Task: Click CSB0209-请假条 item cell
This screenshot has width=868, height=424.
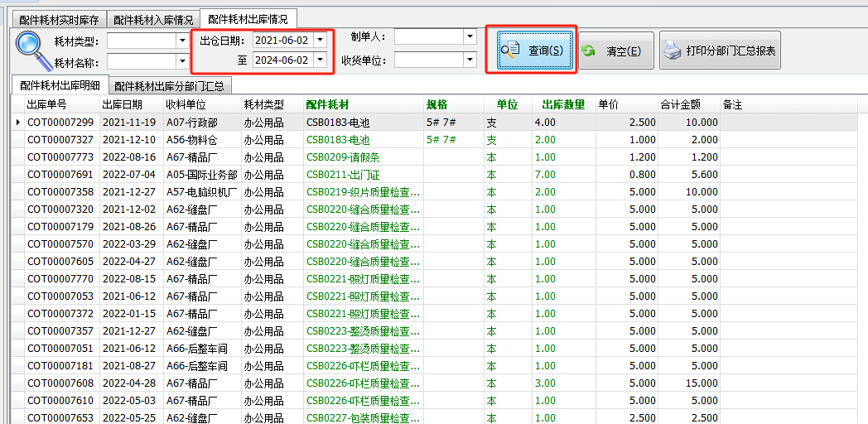Action: (x=363, y=157)
